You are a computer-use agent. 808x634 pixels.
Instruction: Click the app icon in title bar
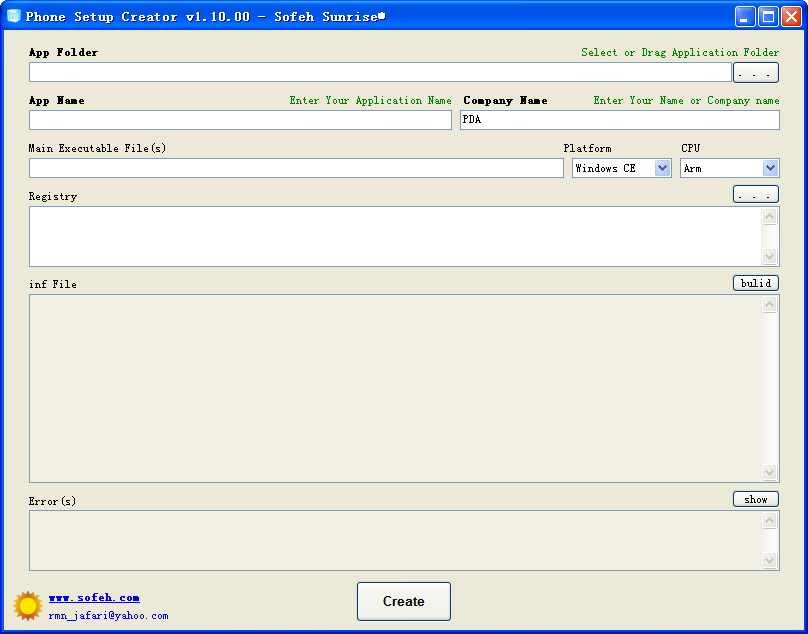[x=14, y=16]
